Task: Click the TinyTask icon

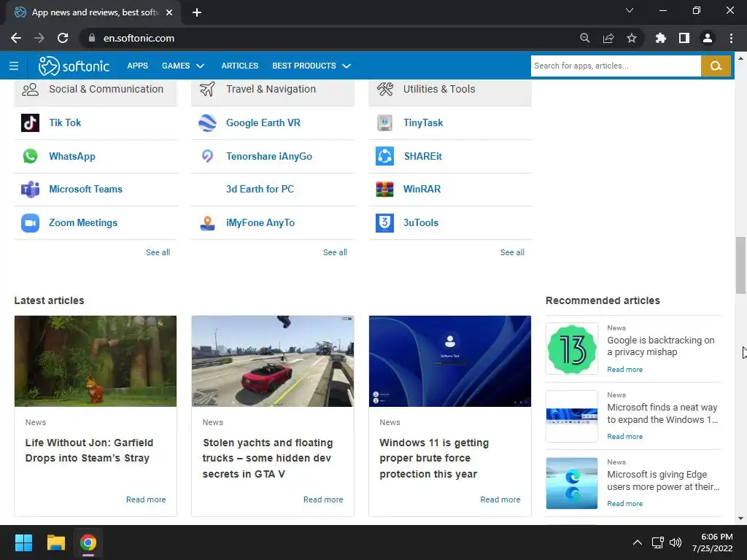Action: tap(384, 122)
